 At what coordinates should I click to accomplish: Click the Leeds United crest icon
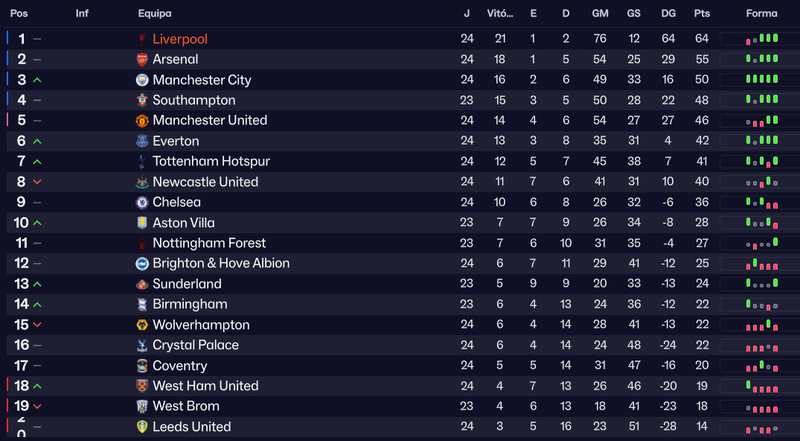point(142,427)
